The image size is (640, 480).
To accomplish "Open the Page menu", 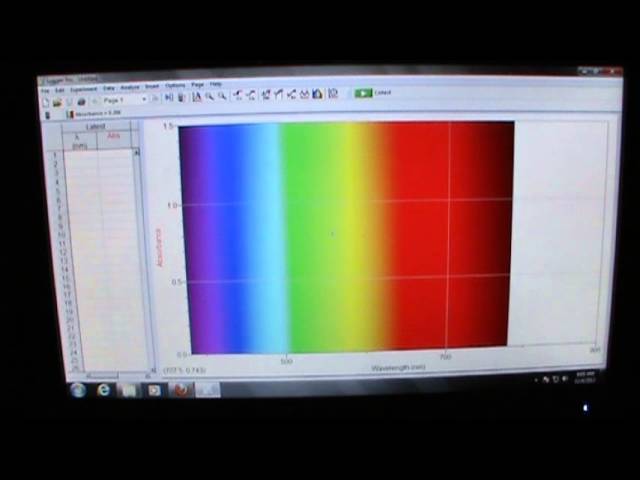I will pyautogui.click(x=198, y=85).
